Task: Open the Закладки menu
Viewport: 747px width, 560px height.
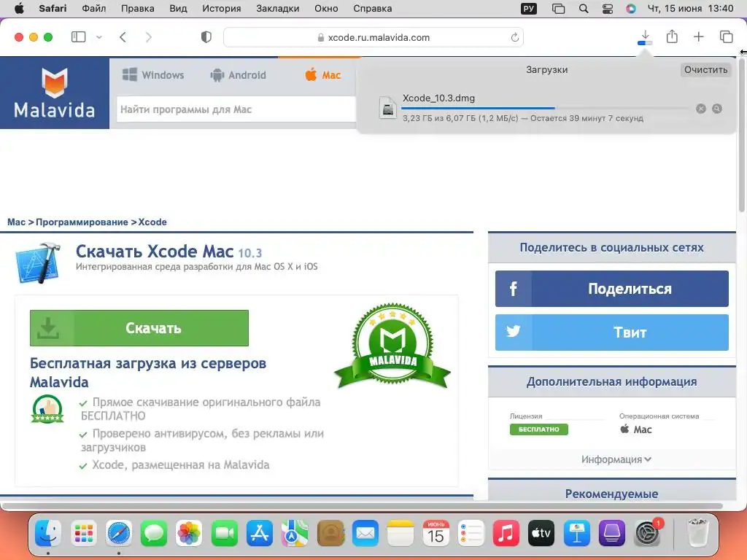Action: pos(278,9)
